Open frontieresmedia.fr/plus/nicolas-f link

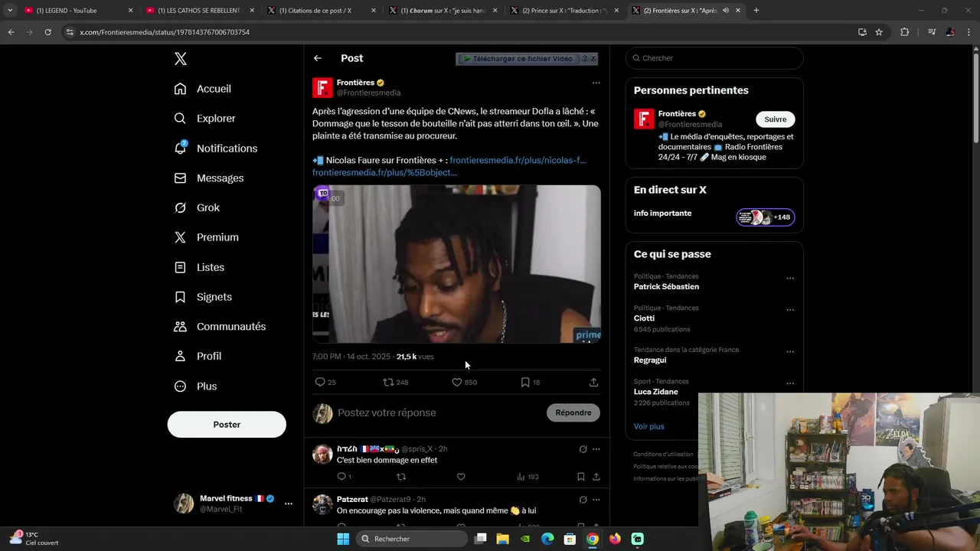(x=518, y=161)
